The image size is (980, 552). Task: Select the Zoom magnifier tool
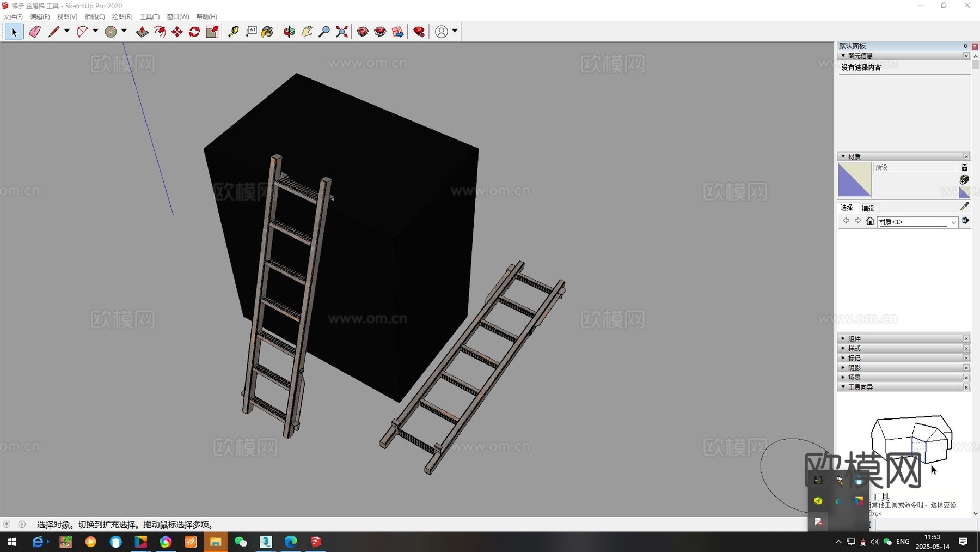tap(324, 32)
